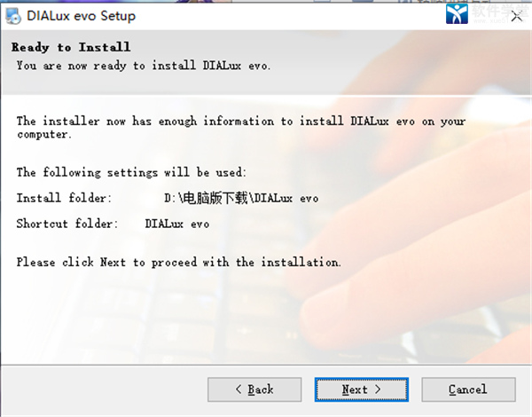Image resolution: width=532 pixels, height=417 pixels.
Task: Click Next to proceed with installation
Action: [362, 389]
